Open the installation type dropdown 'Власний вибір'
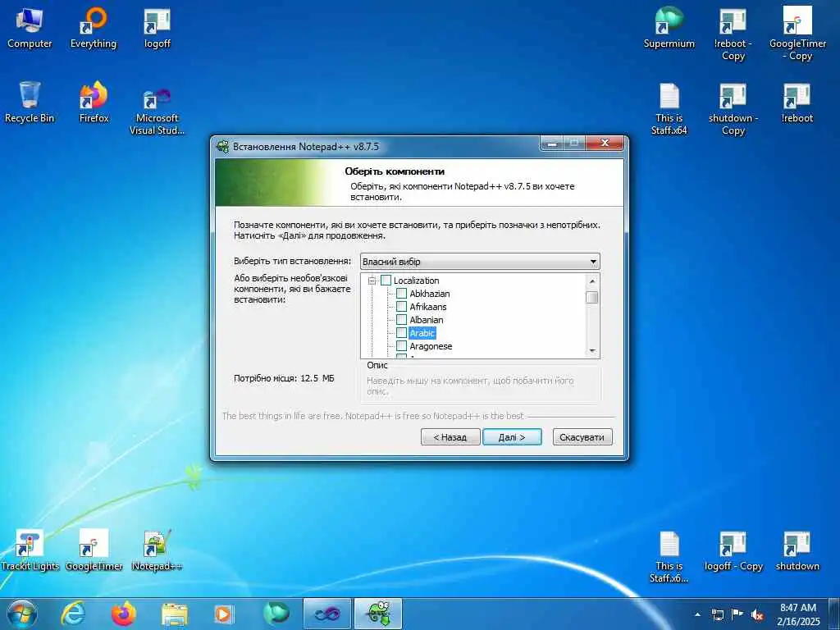The width and height of the screenshot is (840, 630). pos(480,262)
